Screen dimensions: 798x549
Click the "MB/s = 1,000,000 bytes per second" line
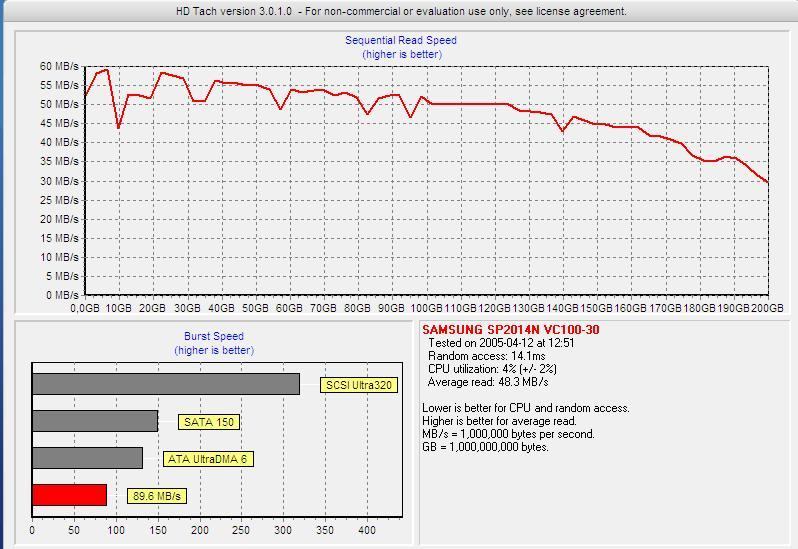pos(508,434)
